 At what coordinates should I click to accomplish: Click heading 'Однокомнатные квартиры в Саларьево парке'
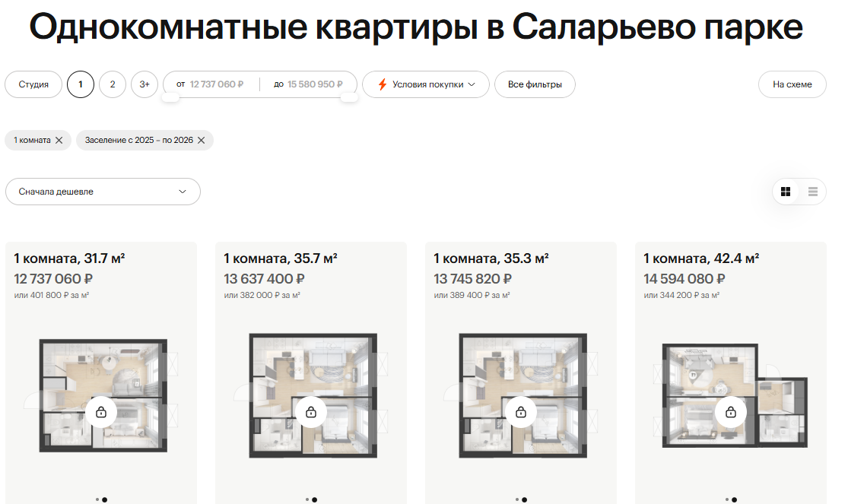pos(416,27)
